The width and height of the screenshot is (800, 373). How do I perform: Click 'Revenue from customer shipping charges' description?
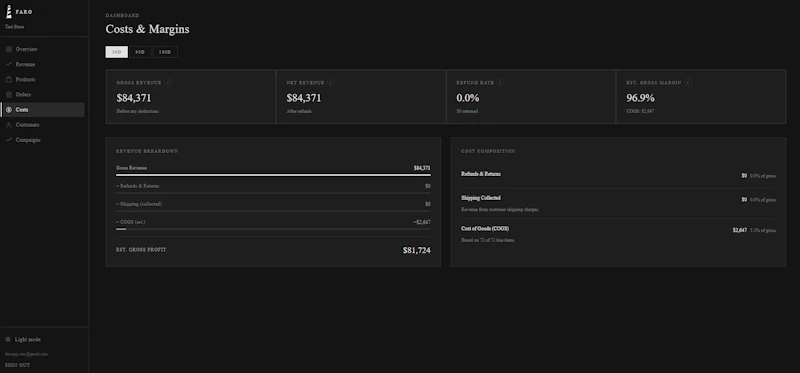pos(499,209)
